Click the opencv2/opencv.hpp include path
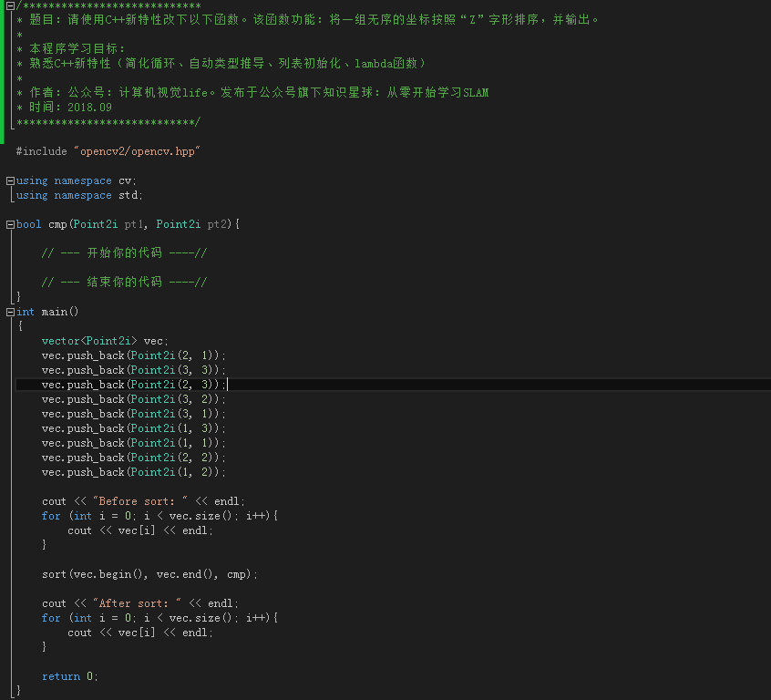 (x=137, y=151)
